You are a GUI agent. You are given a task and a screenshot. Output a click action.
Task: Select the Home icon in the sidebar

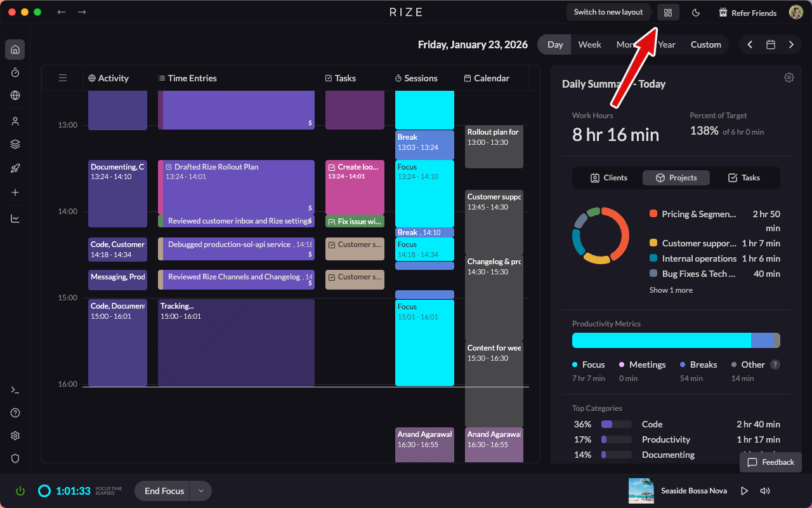pos(15,49)
